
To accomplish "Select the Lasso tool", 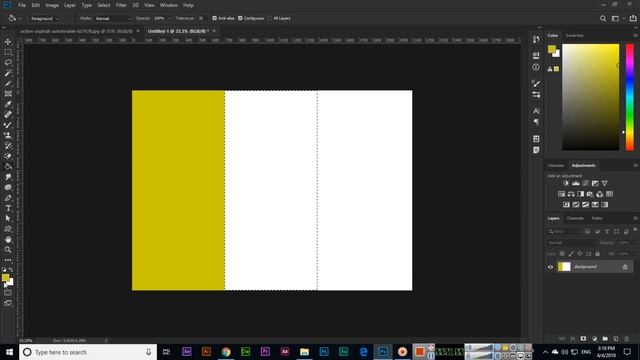I will 8,62.
